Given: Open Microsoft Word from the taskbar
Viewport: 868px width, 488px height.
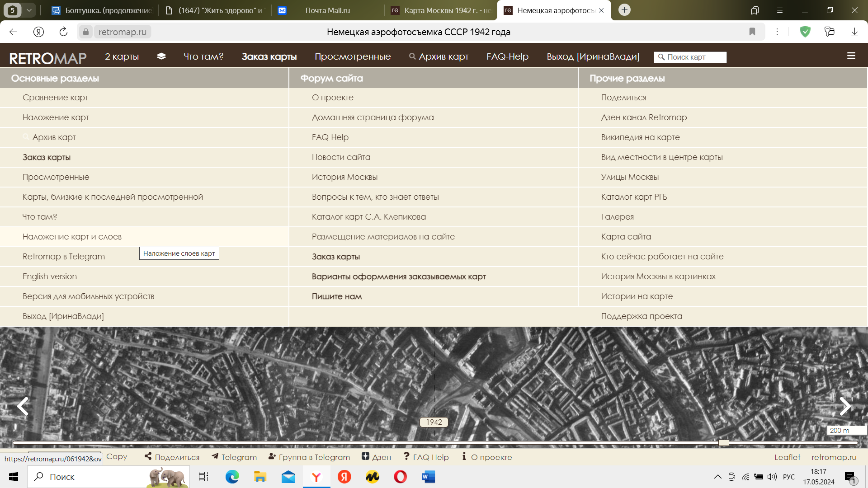Looking at the screenshot, I should [x=428, y=477].
